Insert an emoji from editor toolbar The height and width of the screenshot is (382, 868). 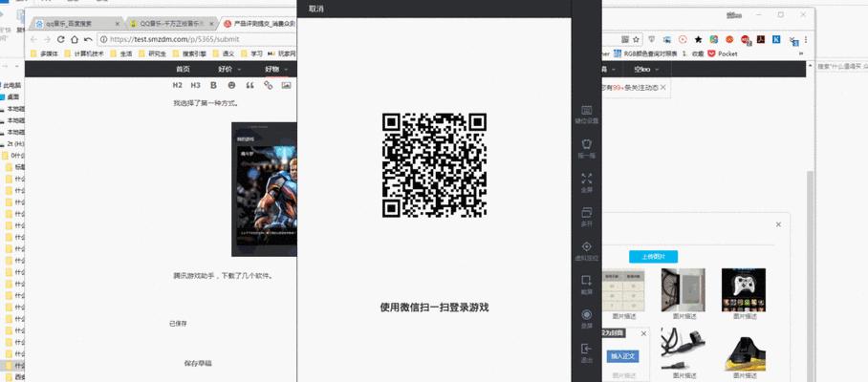tap(231, 85)
